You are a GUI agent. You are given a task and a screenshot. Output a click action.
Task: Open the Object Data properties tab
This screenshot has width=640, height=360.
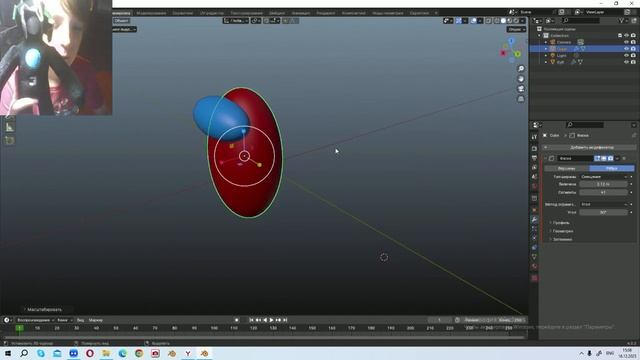[x=534, y=257]
